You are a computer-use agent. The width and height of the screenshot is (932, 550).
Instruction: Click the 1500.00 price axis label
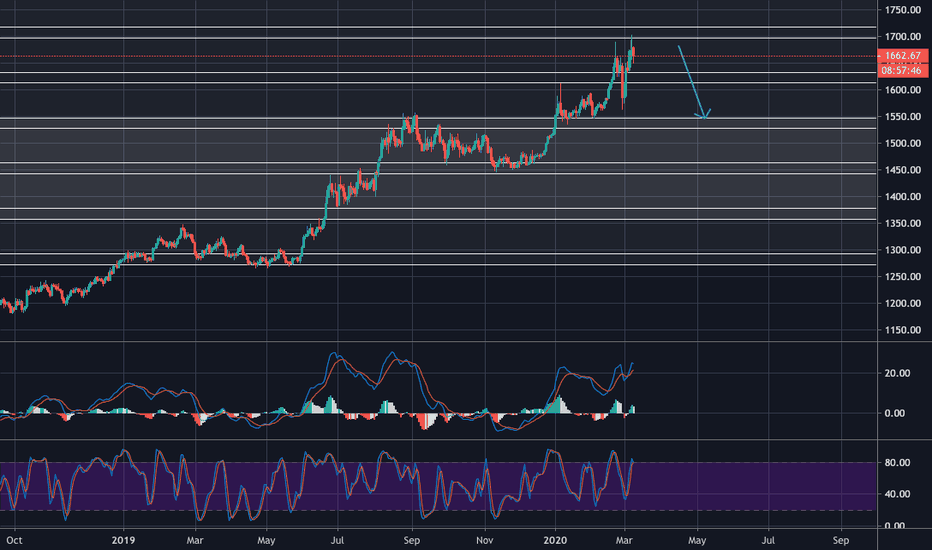click(902, 143)
